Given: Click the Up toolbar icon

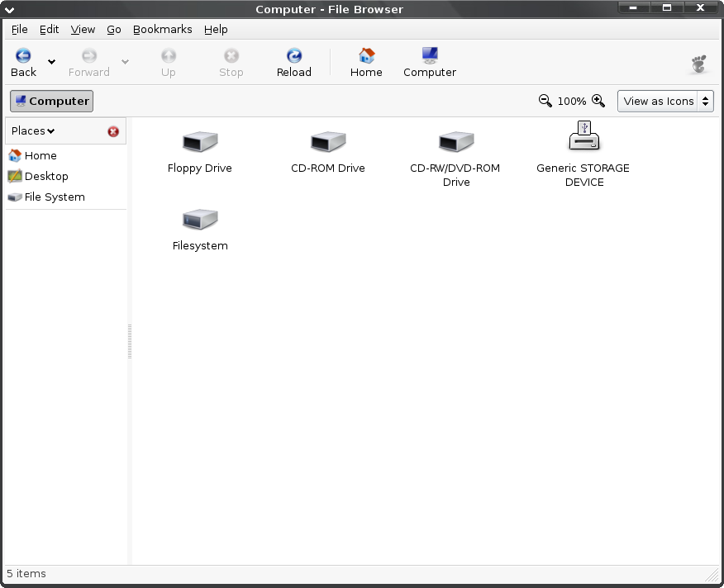Looking at the screenshot, I should point(169,56).
